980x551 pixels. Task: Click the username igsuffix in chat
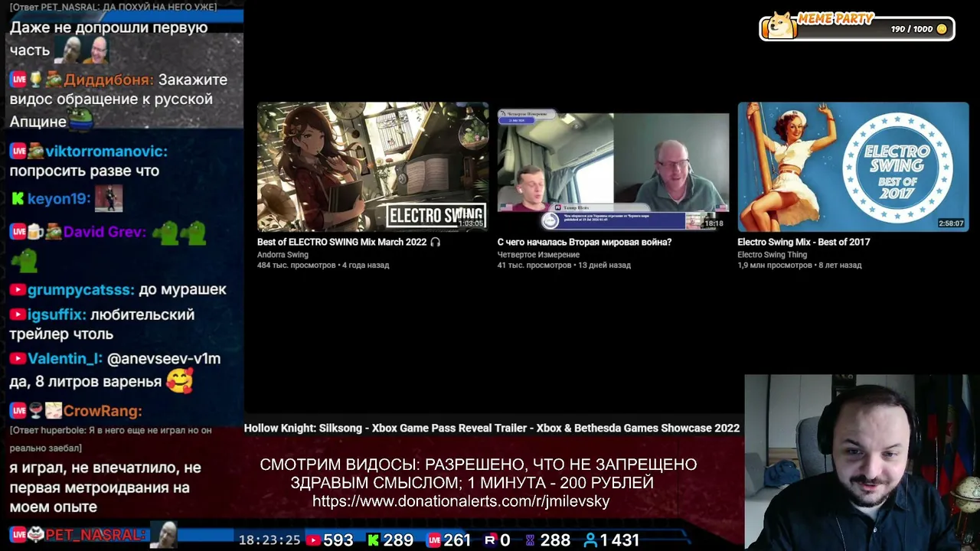57,315
